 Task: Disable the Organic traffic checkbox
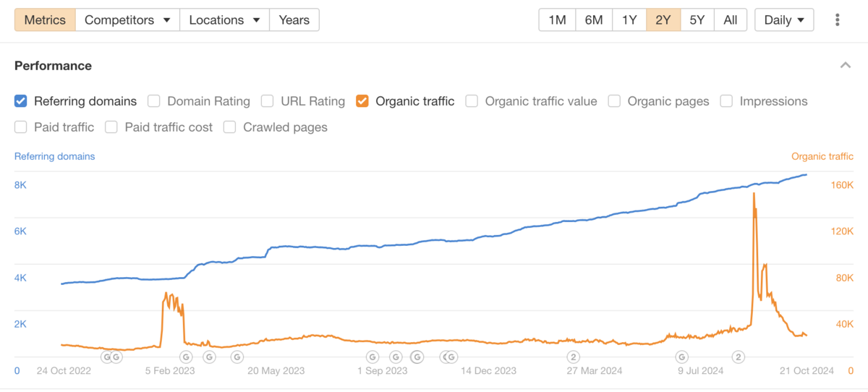click(x=362, y=101)
